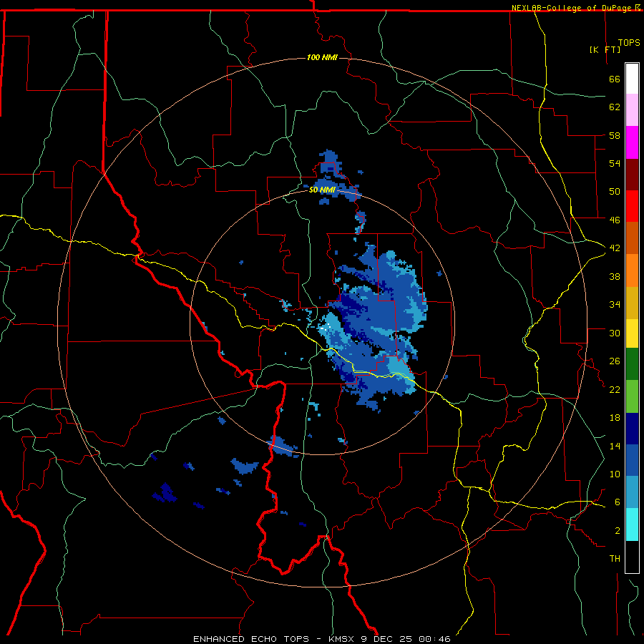
Task: Pick the cyan legend color band
Action: tap(632, 525)
